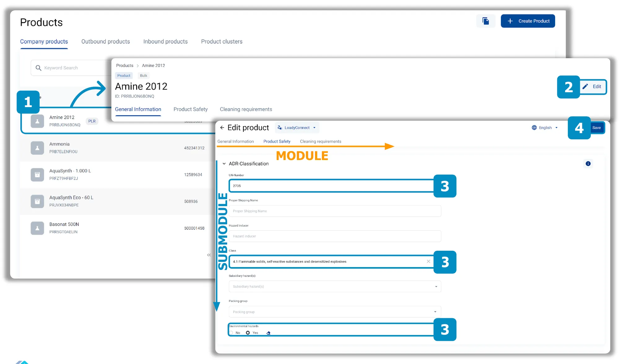Click the magnifier search icon

pyautogui.click(x=38, y=68)
